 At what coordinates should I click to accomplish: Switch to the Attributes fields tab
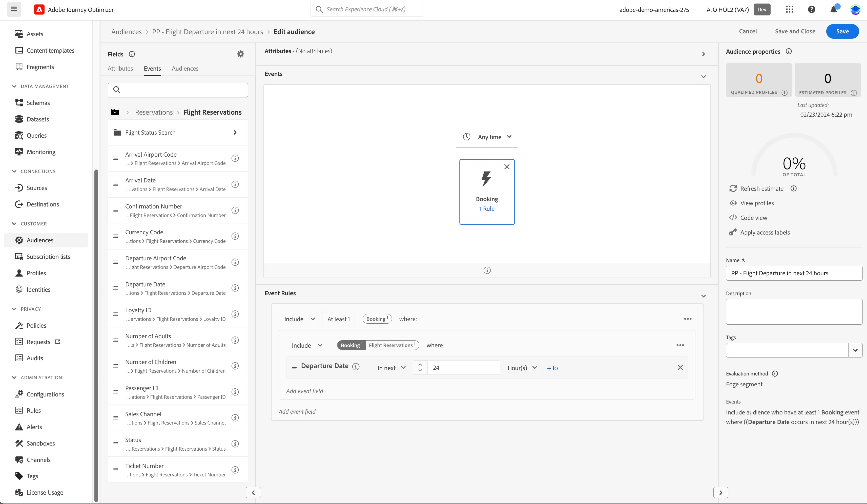pyautogui.click(x=120, y=69)
